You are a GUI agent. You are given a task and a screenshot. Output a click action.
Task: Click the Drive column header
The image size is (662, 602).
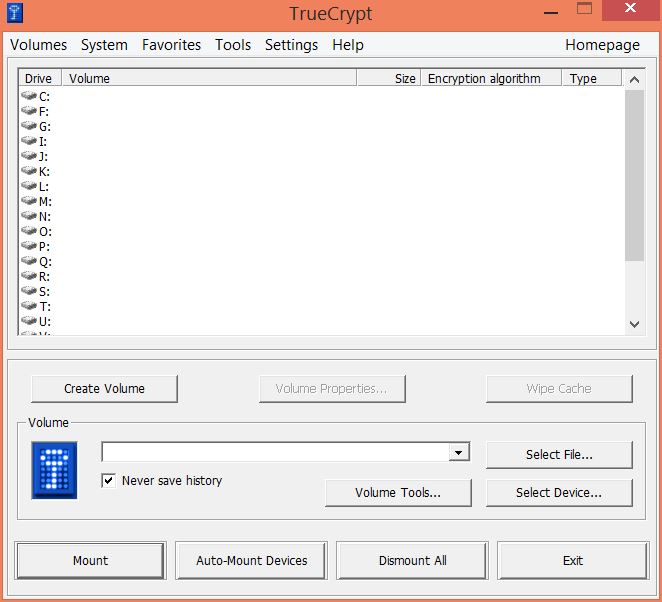click(x=40, y=79)
